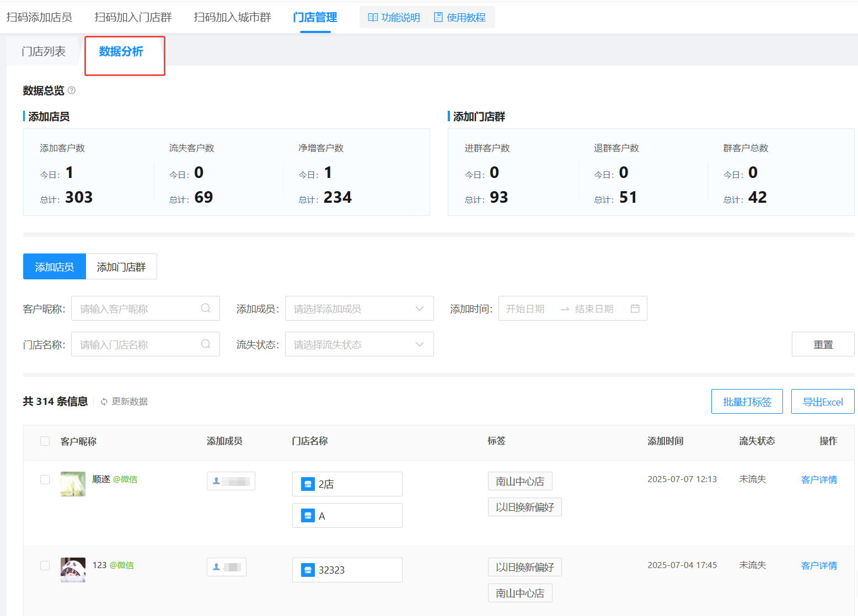Viewport: 858px width, 616px height.
Task: Click 更新数据 link
Action: point(130,402)
